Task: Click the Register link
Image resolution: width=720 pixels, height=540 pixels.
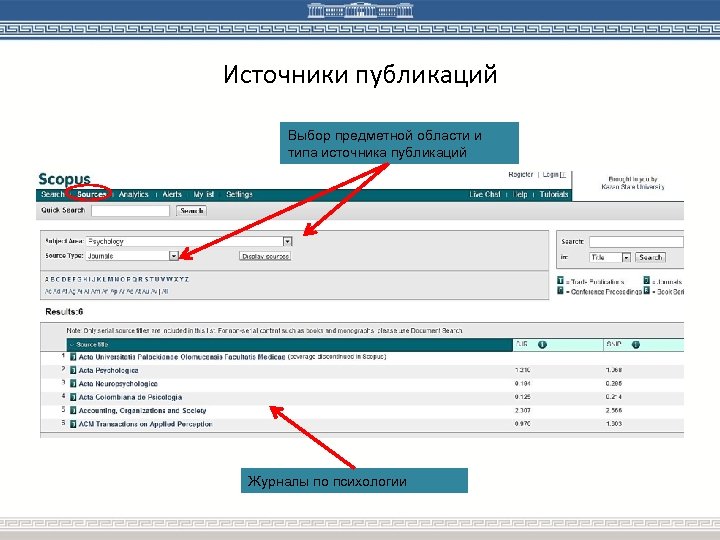Action: (x=521, y=174)
